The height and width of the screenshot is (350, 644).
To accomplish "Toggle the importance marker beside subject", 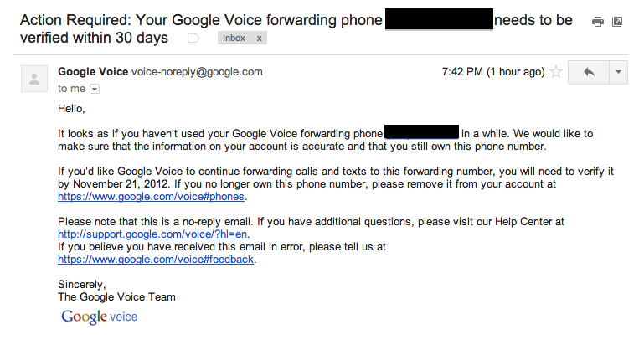I will pyautogui.click(x=193, y=39).
